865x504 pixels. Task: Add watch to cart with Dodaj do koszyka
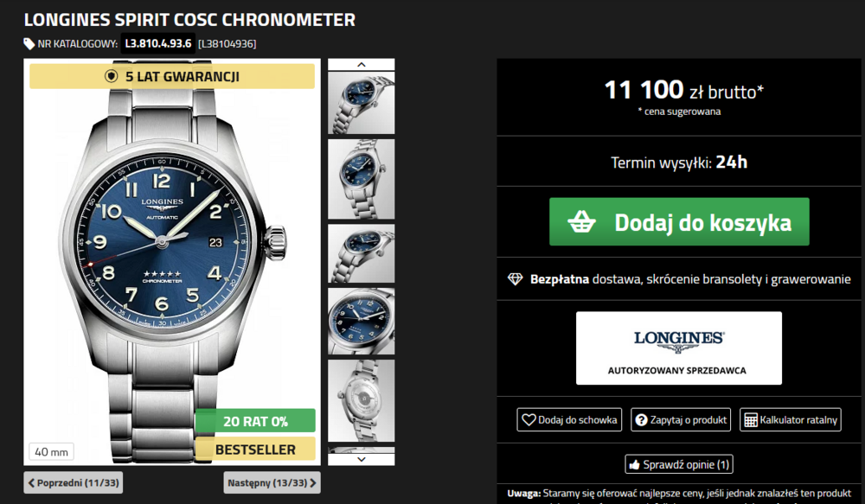[679, 221]
